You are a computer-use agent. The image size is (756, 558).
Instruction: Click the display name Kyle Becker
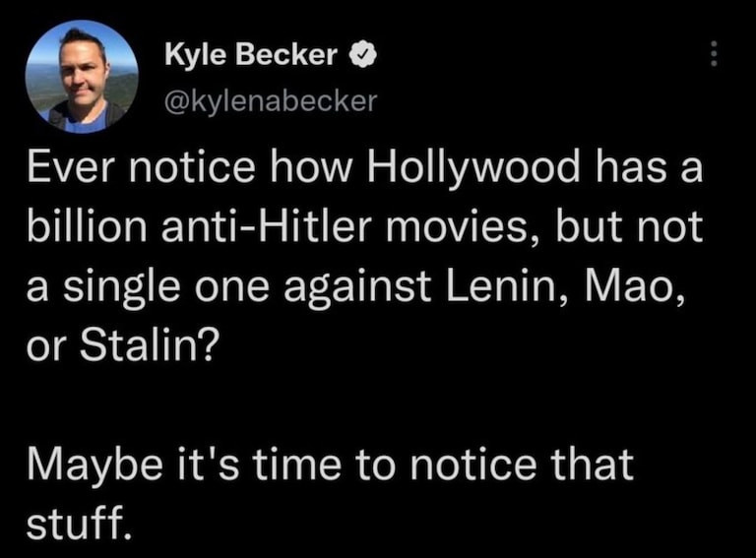tap(251, 56)
